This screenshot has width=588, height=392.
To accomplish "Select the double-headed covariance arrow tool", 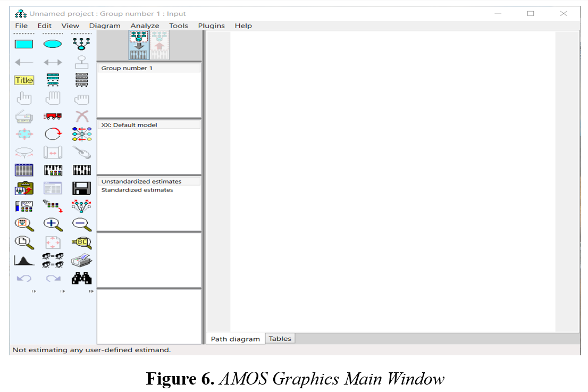I will (53, 62).
